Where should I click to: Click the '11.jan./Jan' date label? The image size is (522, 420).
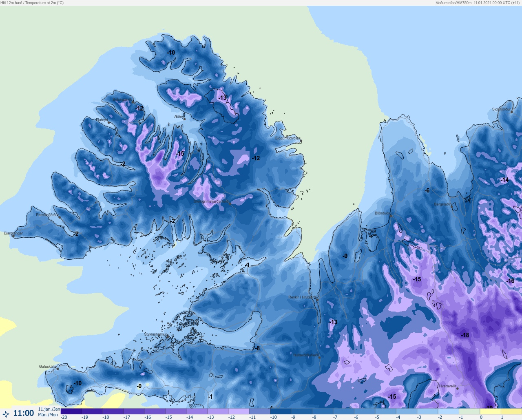click(x=49, y=409)
